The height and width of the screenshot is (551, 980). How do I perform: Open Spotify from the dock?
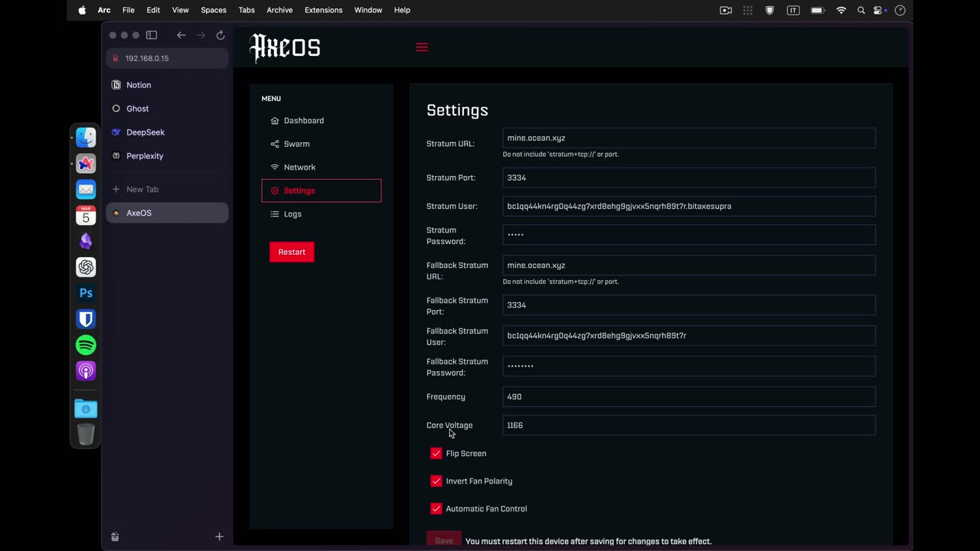coord(86,345)
